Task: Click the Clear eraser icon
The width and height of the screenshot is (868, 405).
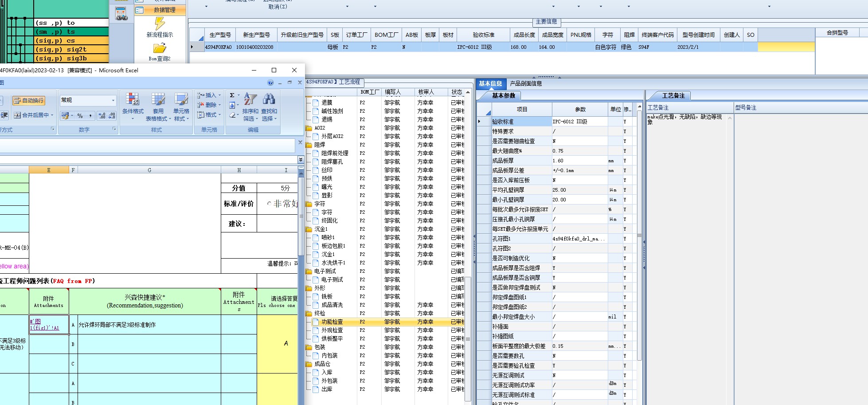Action: pos(232,115)
